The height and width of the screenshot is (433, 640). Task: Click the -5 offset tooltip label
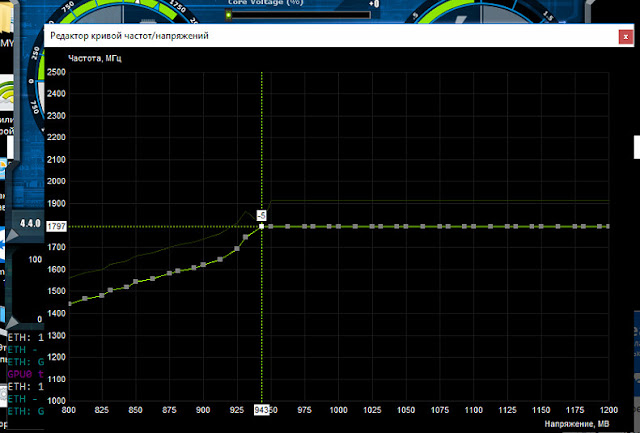262,215
